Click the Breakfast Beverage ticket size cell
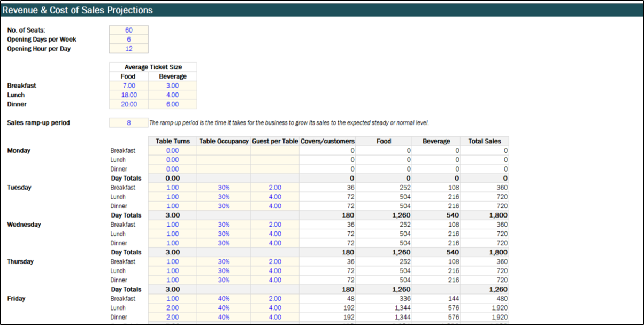Viewport: 644px width, 325px height. pyautogui.click(x=172, y=86)
